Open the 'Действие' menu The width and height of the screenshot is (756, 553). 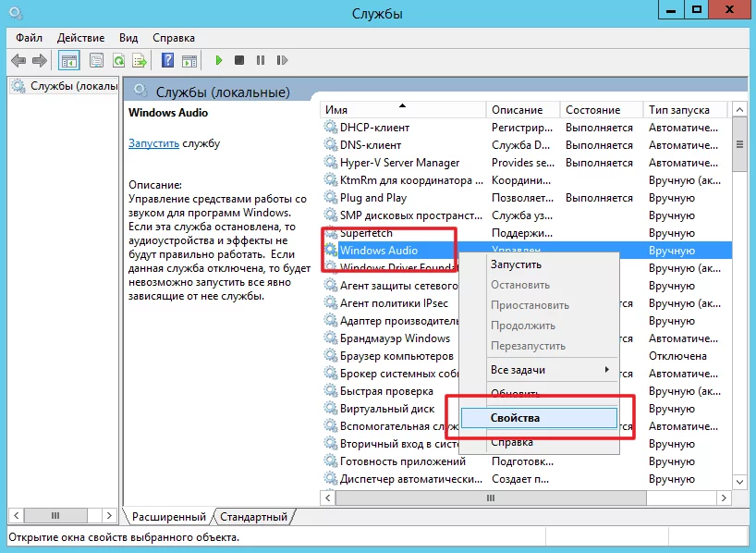(80, 38)
